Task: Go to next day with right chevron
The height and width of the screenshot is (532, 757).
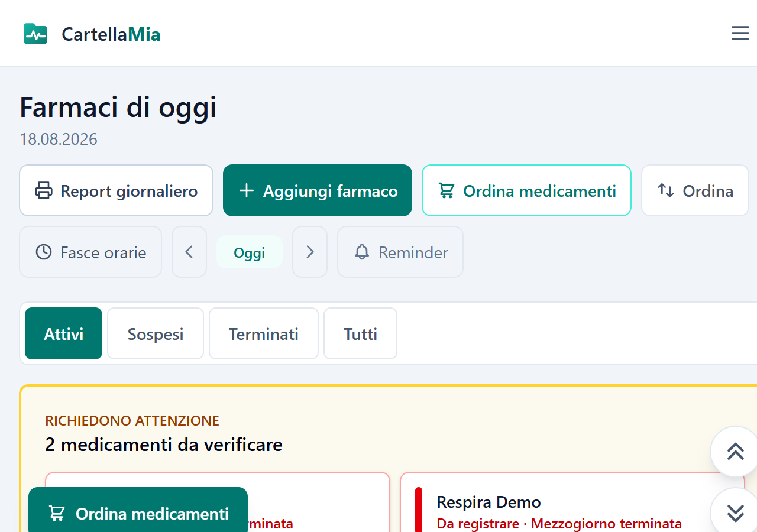Action: point(310,252)
